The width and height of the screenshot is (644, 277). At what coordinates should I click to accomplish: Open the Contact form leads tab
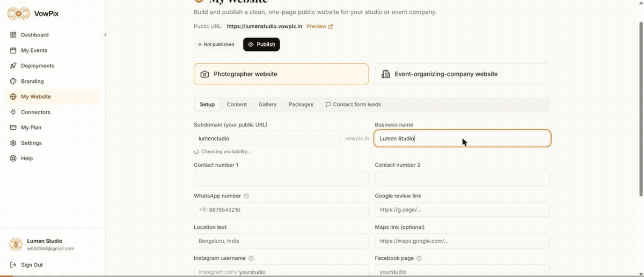[353, 104]
